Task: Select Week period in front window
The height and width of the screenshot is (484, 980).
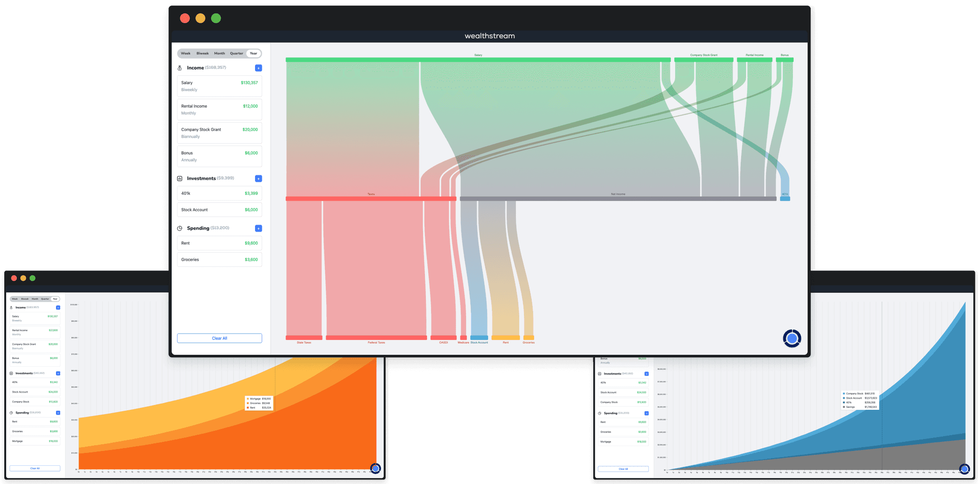Action: [x=186, y=54]
